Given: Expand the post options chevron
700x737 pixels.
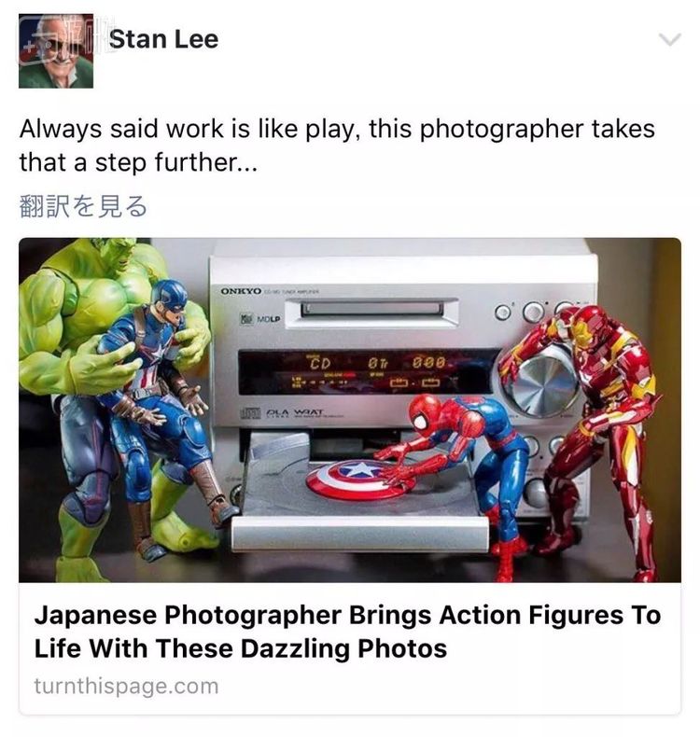Looking at the screenshot, I should click(670, 39).
